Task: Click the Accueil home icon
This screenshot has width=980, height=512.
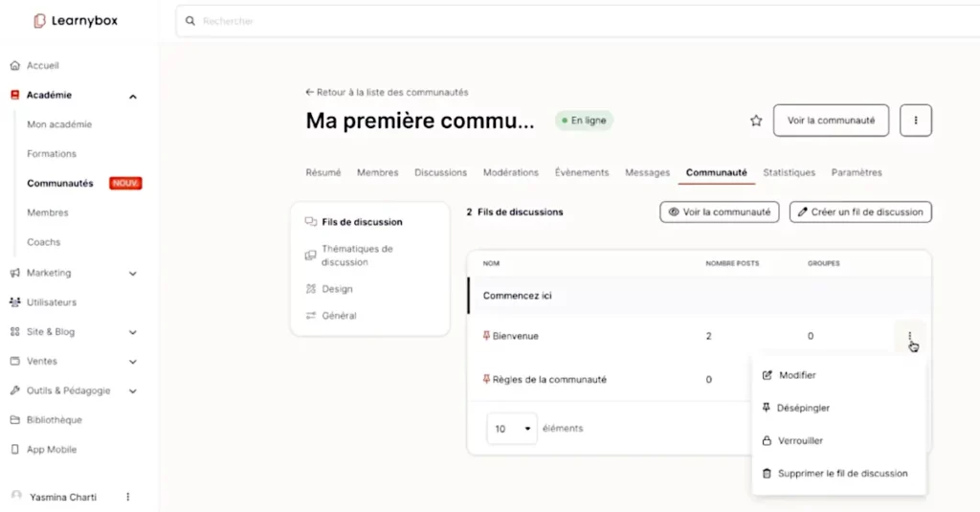Action: click(15, 66)
